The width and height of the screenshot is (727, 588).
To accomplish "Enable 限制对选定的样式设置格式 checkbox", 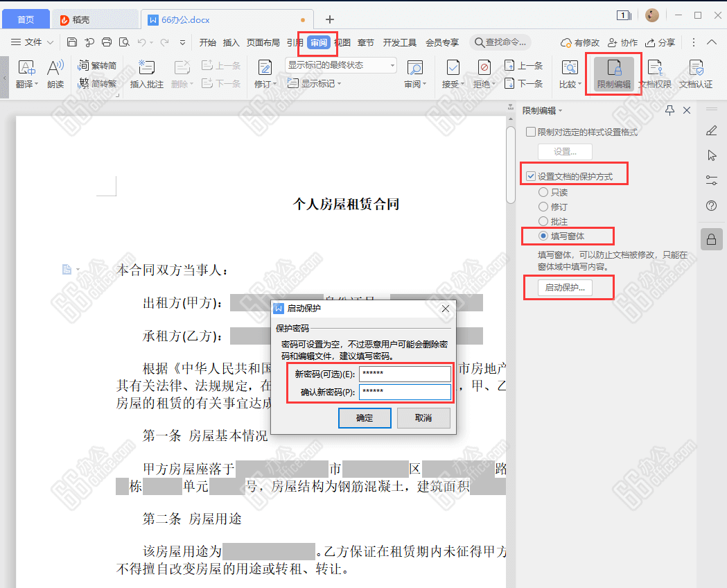I will [x=531, y=132].
